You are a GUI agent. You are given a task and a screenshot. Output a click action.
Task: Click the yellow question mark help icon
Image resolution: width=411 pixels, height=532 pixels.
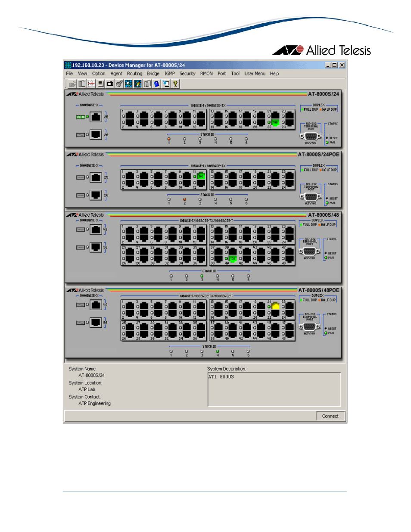pos(175,84)
